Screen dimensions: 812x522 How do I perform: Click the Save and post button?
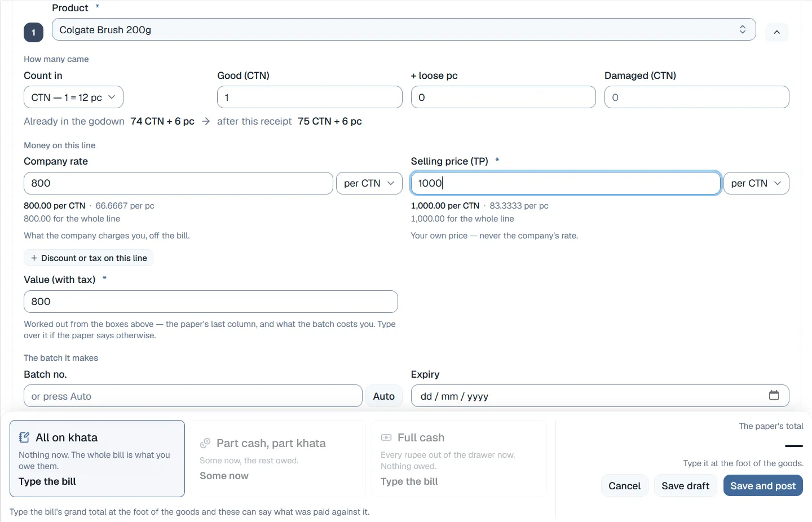tap(763, 485)
